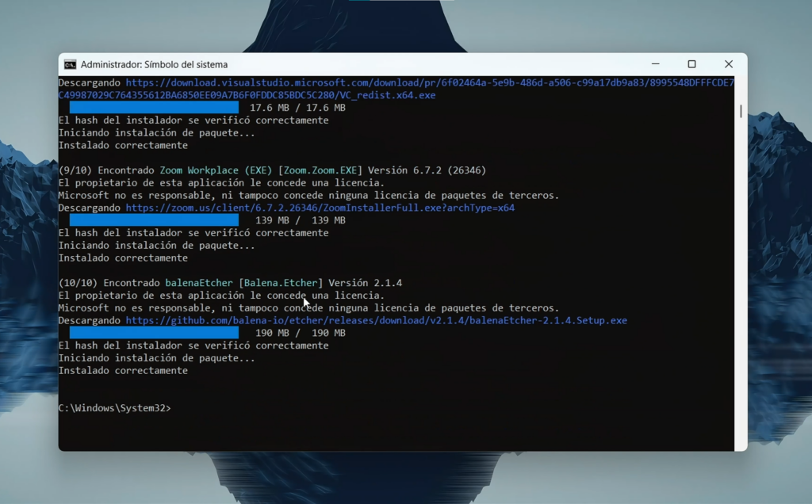
Task: Click the 190 MB progress bar
Action: (155, 332)
